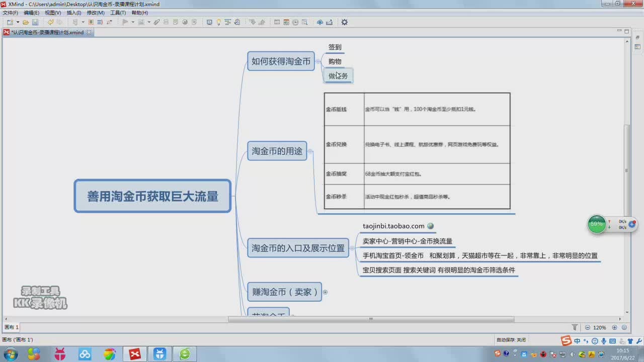Click the 画布 1 sheet tab

[11, 327]
